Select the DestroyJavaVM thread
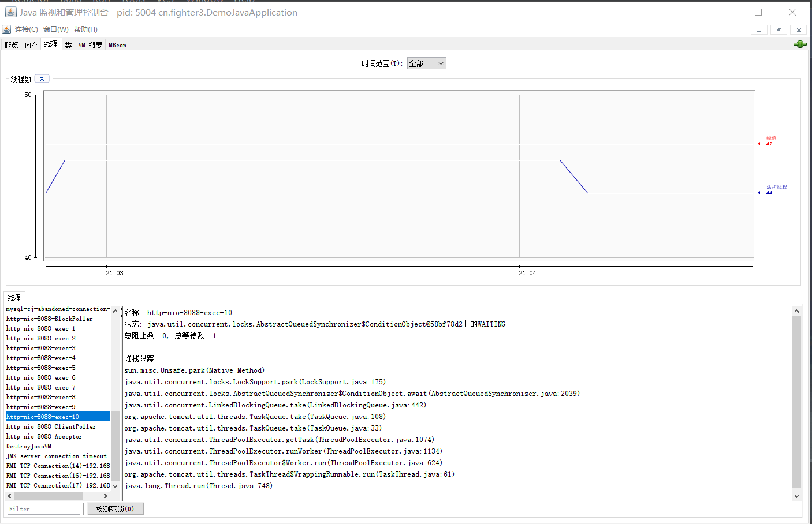 tap(58, 446)
